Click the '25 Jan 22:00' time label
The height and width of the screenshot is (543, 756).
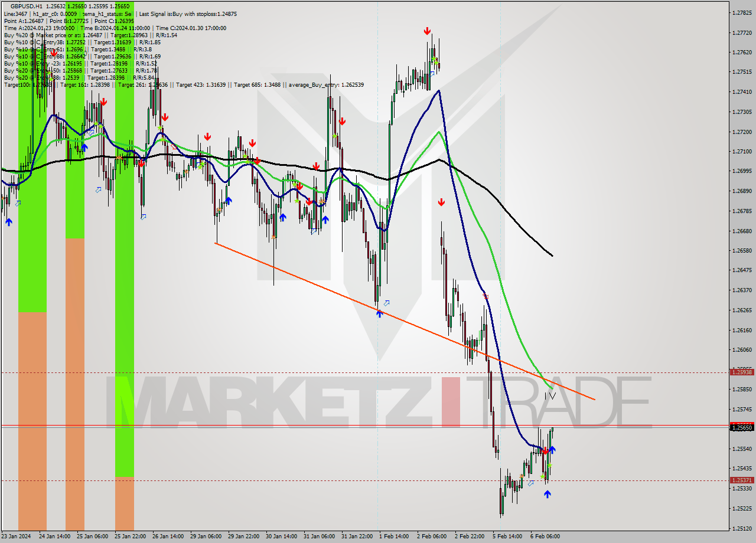click(x=131, y=536)
